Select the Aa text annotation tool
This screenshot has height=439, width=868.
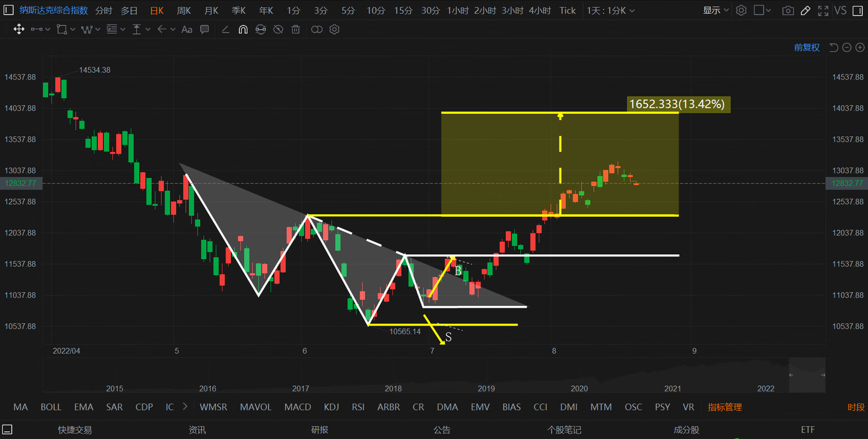187,30
